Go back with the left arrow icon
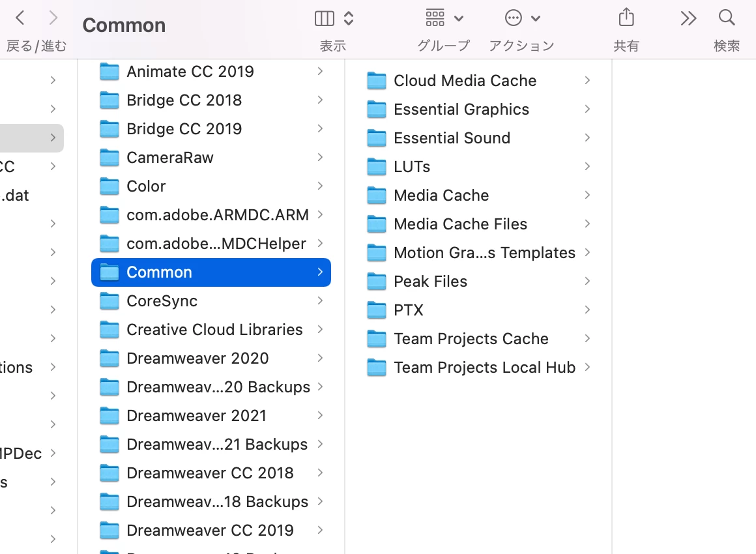The image size is (756, 554). [20, 18]
